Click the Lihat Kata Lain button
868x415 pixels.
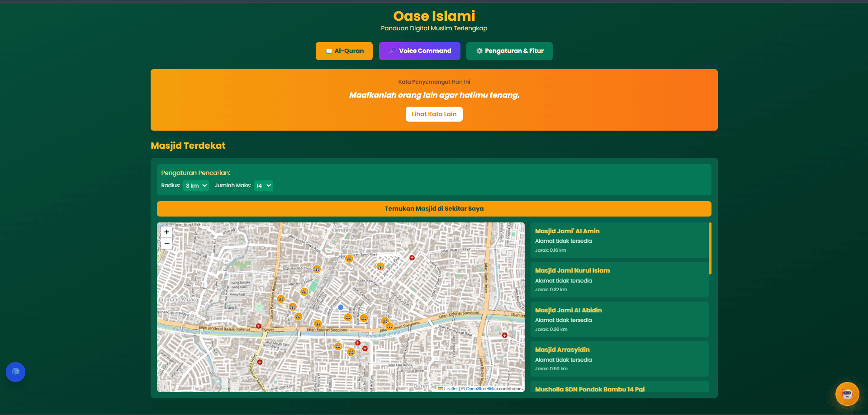[434, 114]
